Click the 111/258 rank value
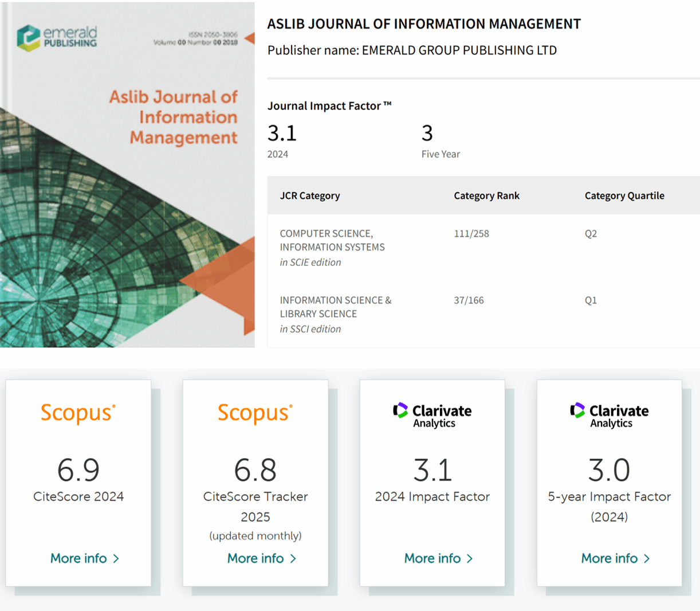The image size is (700, 611). [471, 233]
